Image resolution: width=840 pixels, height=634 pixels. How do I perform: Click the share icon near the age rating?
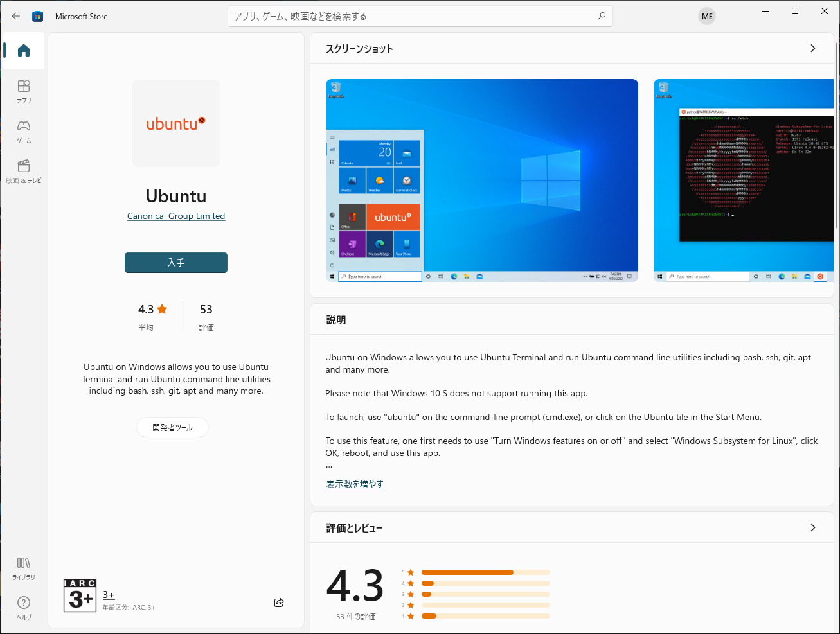(x=279, y=603)
